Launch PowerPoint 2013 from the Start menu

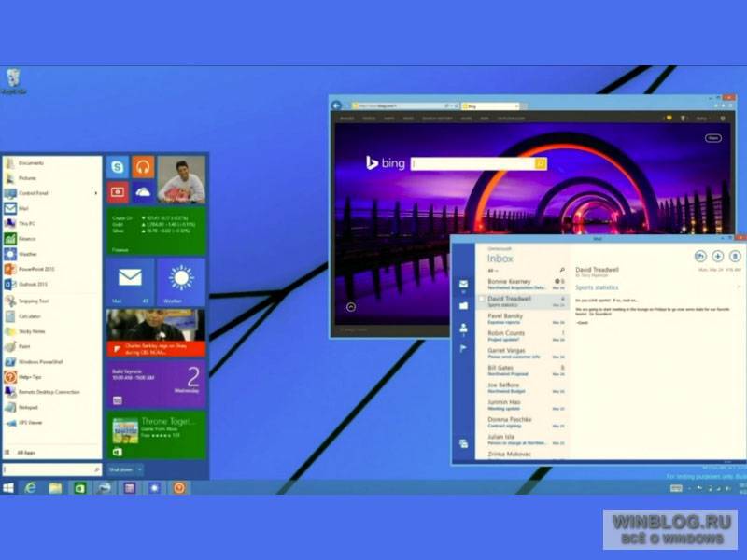pos(52,269)
